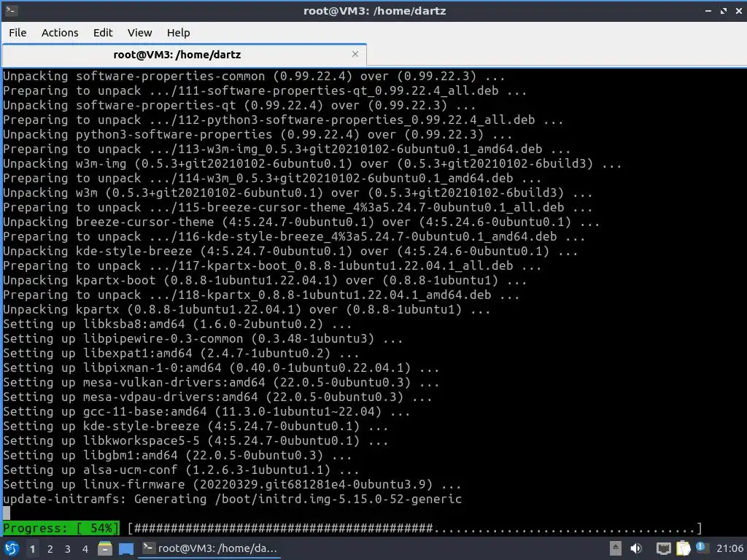Maximize the terminal window
The image size is (747, 560).
coord(724,10)
